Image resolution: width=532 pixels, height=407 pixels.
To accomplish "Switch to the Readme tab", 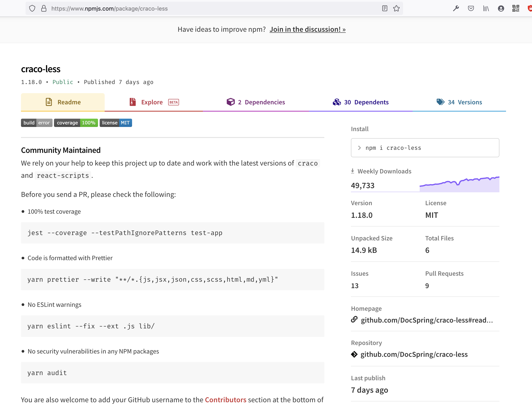I will coord(63,102).
